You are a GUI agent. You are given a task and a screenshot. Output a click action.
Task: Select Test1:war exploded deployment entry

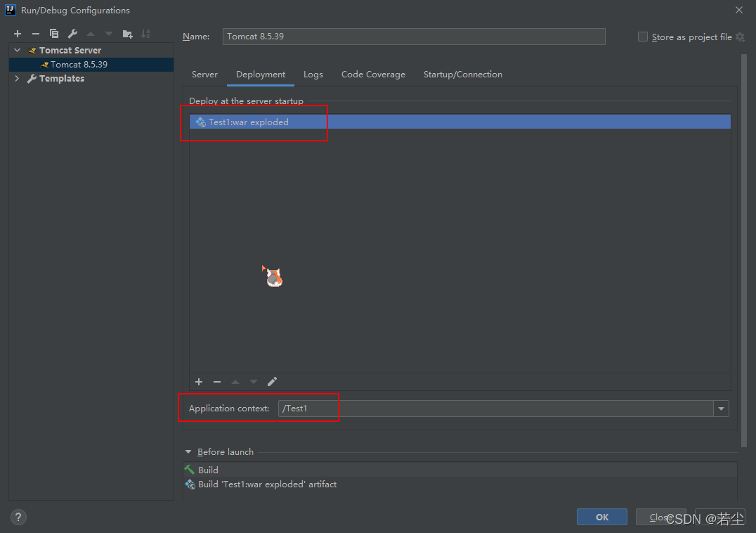point(460,122)
